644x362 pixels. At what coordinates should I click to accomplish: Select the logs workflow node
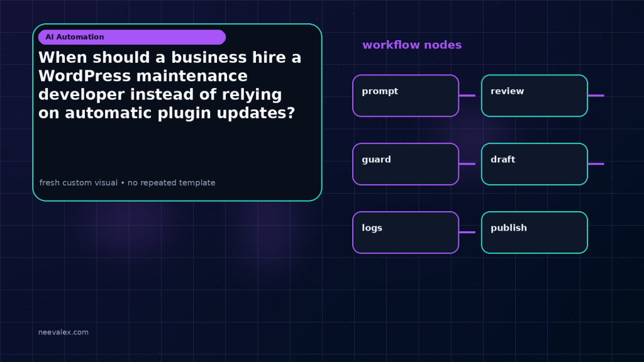pos(406,233)
